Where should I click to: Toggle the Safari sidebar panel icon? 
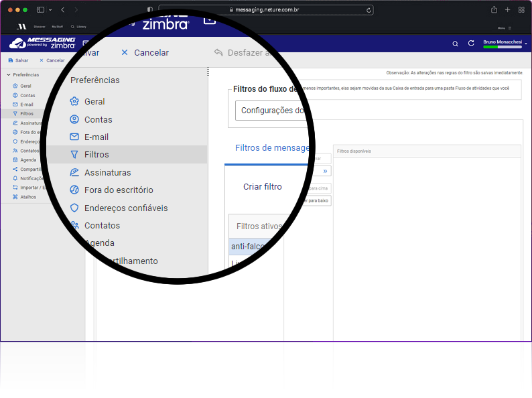click(x=40, y=10)
